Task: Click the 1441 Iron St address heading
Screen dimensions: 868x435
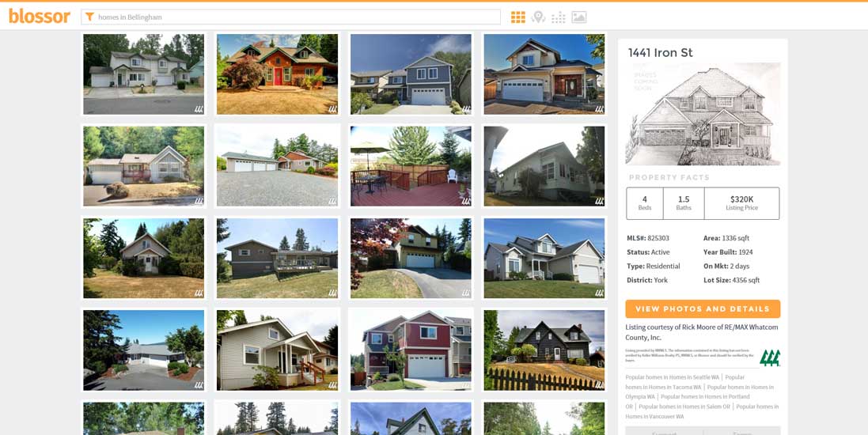Action: coord(661,53)
